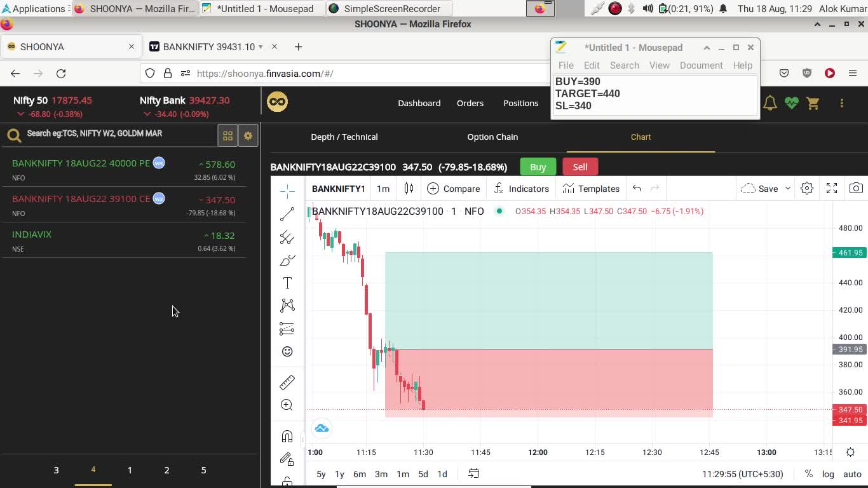Open the emoji icons tool
The height and width of the screenshot is (488, 868).
(287, 351)
